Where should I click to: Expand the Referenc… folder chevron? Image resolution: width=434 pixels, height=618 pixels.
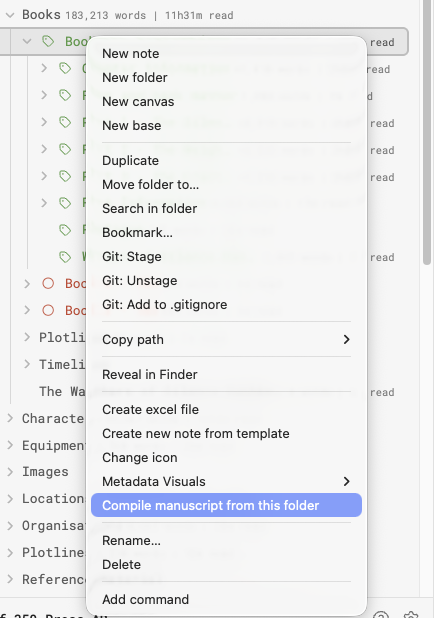[x=10, y=579]
